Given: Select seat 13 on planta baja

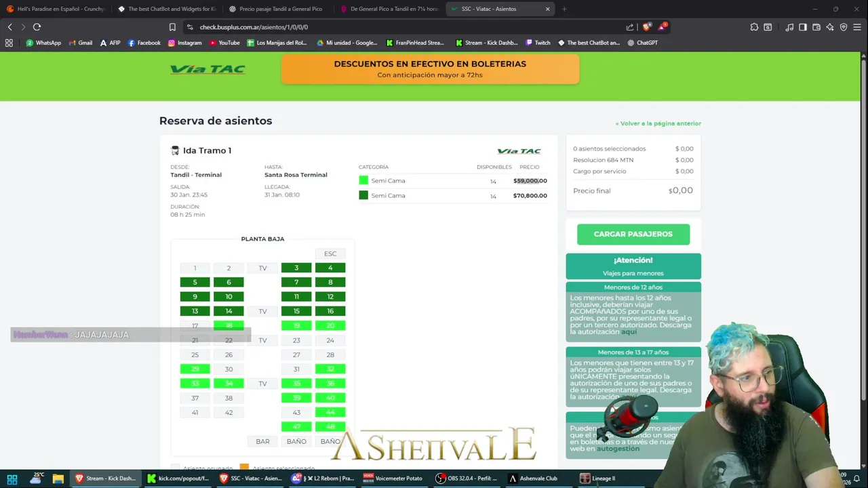Looking at the screenshot, I should pos(195,311).
